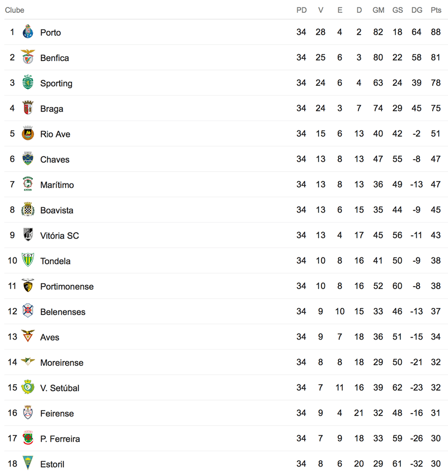Select the Moreirense team name
This screenshot has height=476, width=448.
(62, 362)
